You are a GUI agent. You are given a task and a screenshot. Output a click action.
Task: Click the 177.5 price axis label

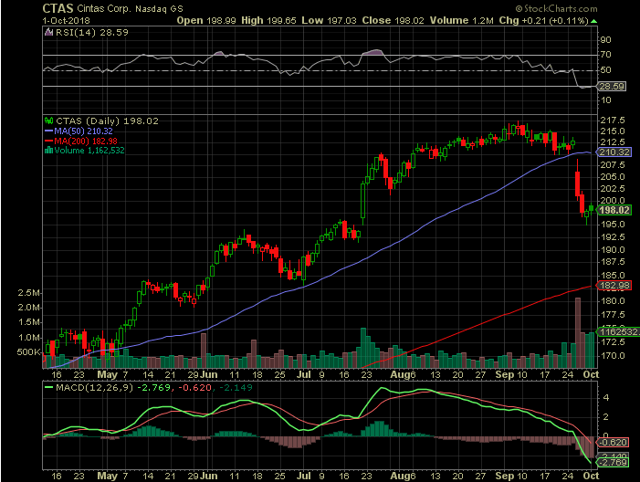coord(612,315)
